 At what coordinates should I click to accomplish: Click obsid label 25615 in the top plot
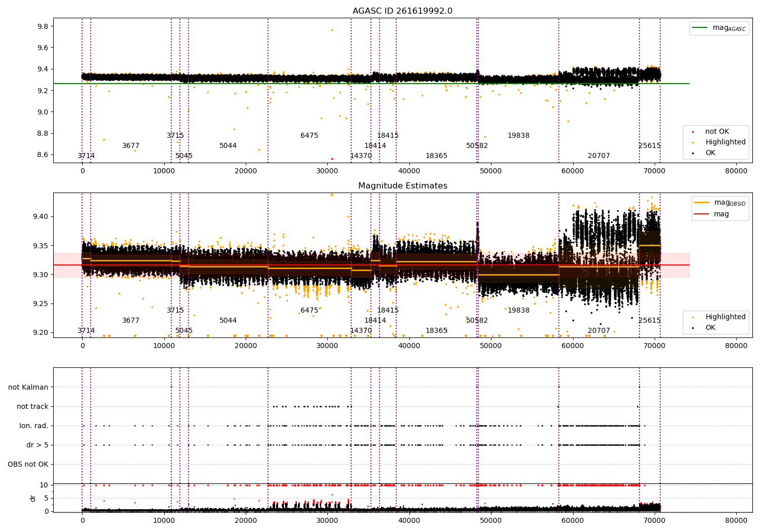(650, 146)
